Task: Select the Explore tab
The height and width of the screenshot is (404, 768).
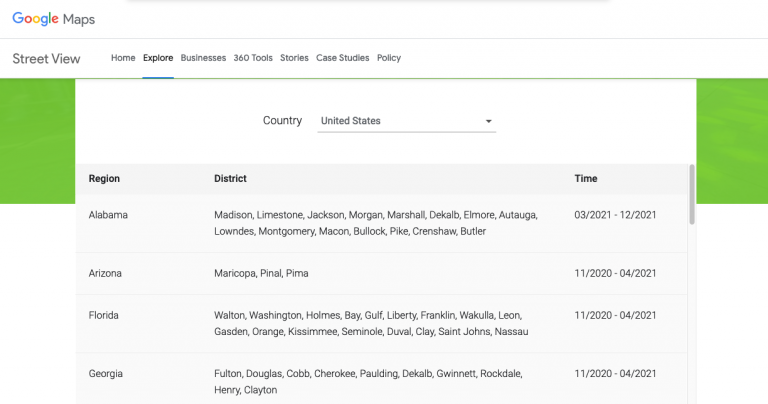Action: point(158,58)
